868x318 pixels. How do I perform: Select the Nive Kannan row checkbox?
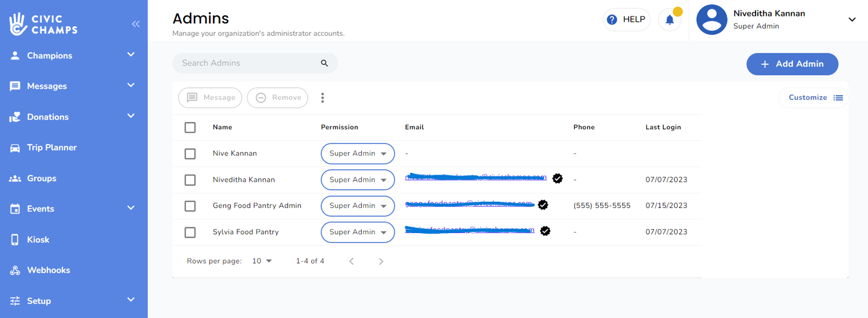[x=190, y=154]
